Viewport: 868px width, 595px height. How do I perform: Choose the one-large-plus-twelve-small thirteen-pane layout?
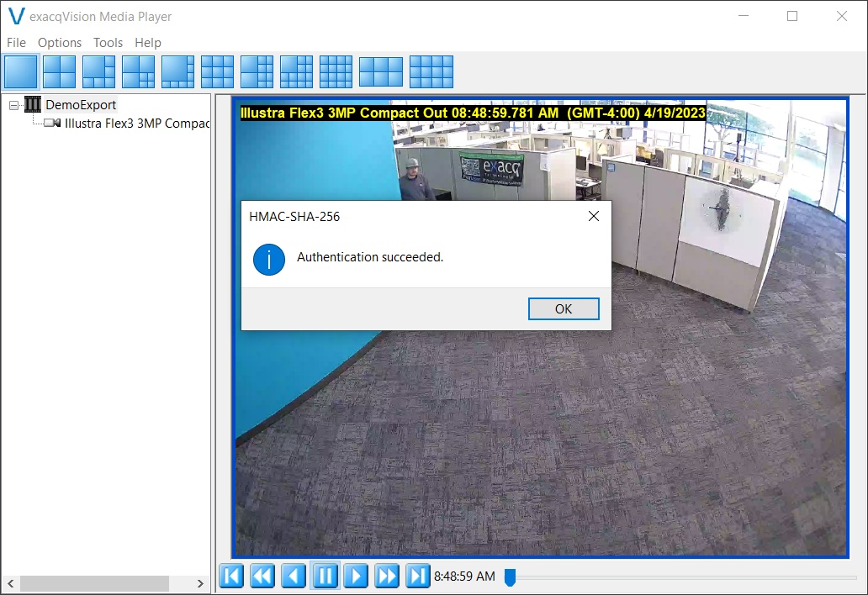pos(296,72)
